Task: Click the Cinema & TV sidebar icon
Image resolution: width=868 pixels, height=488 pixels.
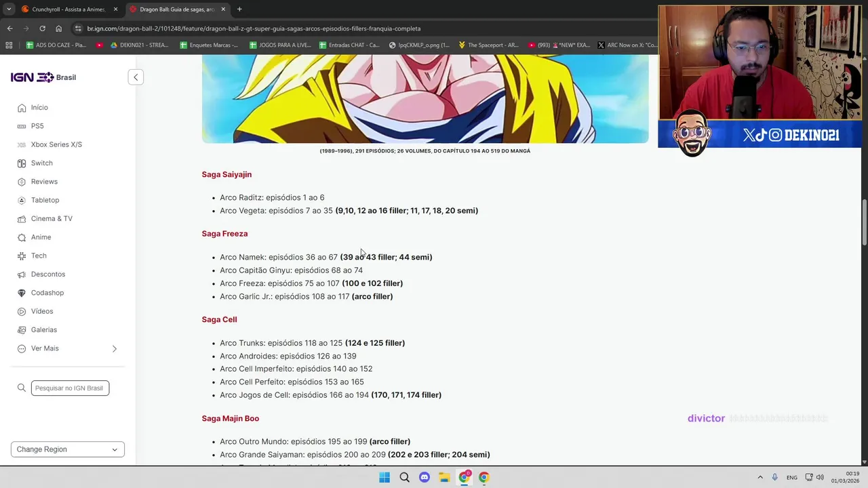Action: (x=22, y=219)
